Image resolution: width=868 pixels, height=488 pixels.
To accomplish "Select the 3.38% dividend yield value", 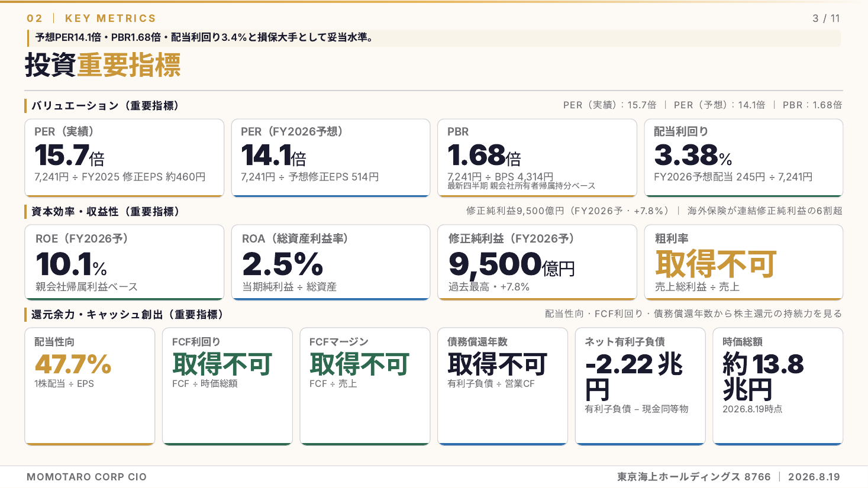I will point(693,156).
